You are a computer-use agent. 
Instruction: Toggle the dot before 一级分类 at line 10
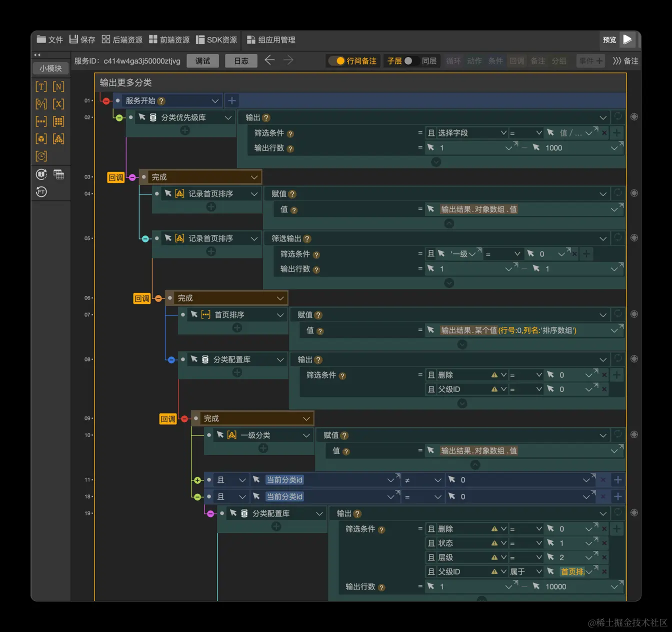(208, 435)
